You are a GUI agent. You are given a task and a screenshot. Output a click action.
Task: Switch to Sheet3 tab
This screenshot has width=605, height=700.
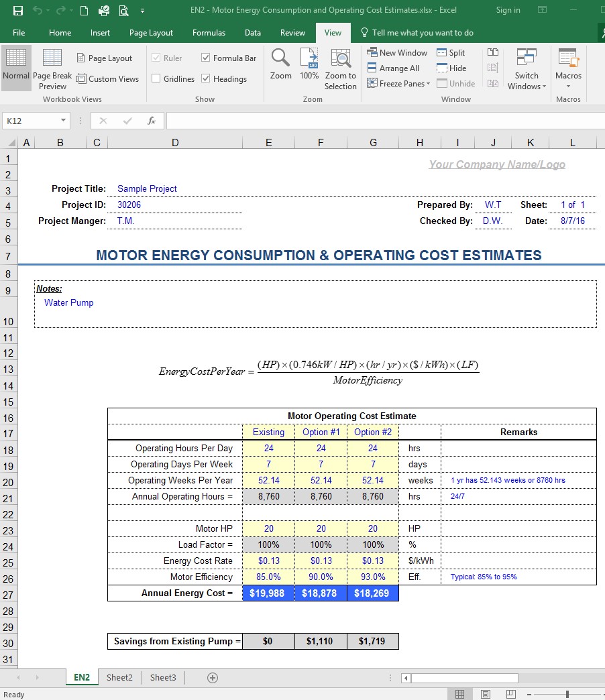pyautogui.click(x=163, y=677)
